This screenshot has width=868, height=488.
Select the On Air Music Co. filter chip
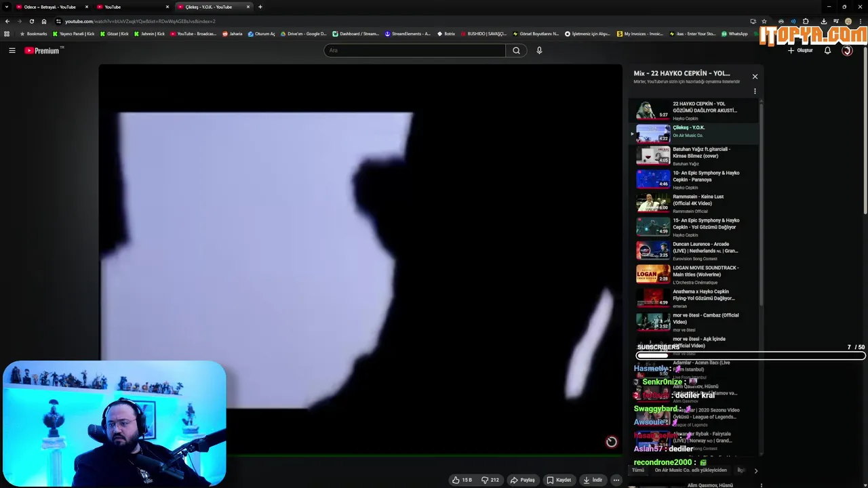click(x=690, y=470)
